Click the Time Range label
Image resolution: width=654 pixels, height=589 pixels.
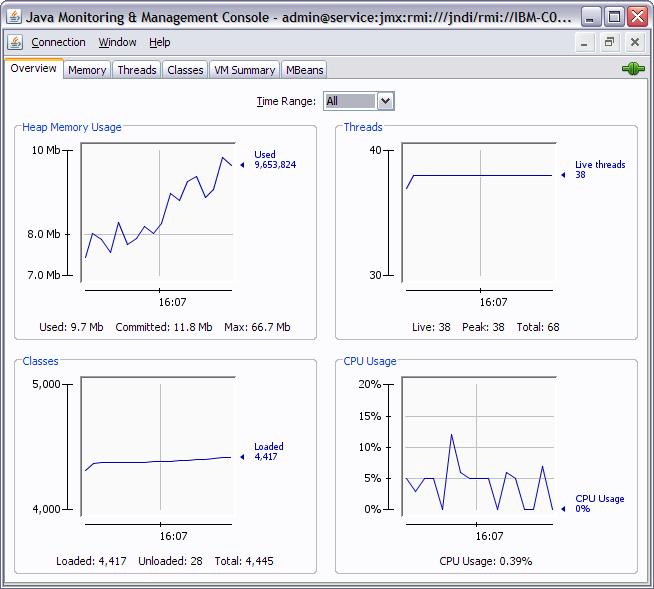(x=286, y=101)
